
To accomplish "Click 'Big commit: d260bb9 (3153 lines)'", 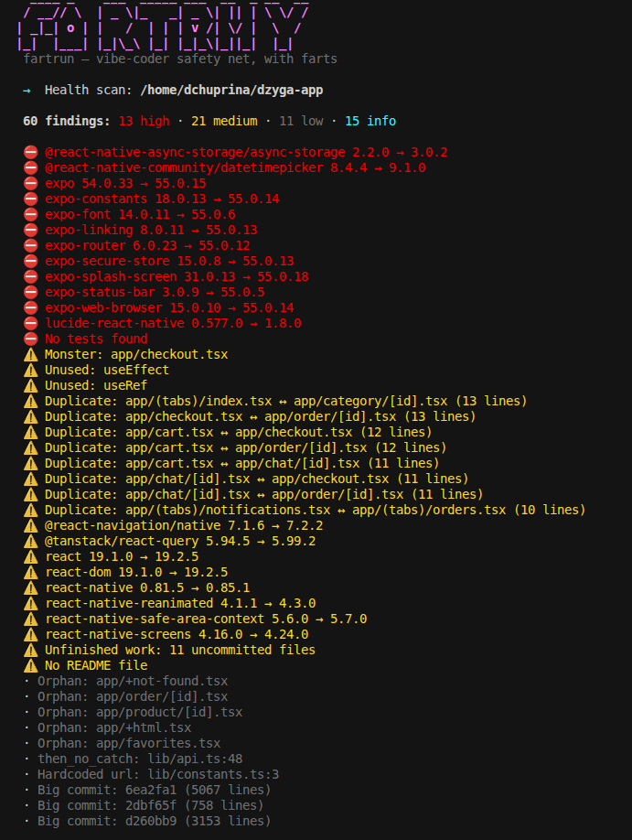I will pyautogui.click(x=155, y=821).
